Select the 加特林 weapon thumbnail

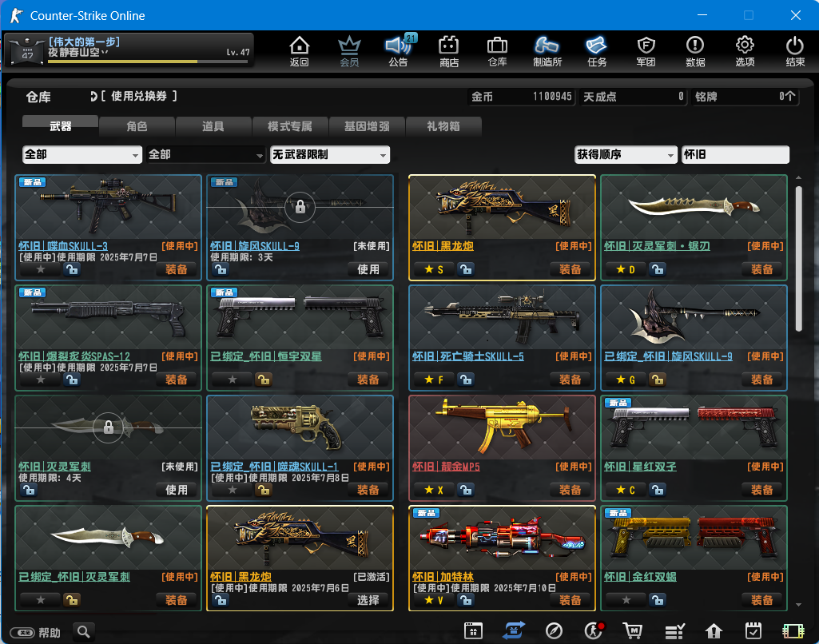tap(502, 538)
